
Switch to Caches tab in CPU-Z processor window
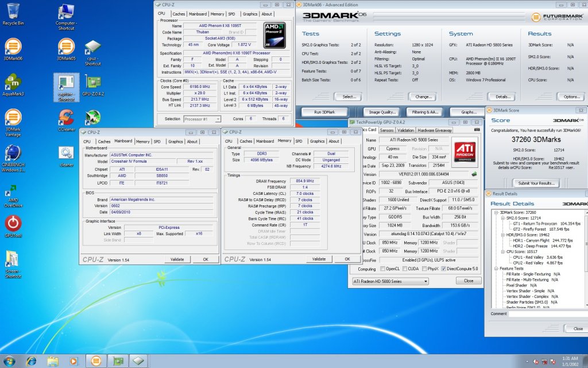(x=179, y=14)
